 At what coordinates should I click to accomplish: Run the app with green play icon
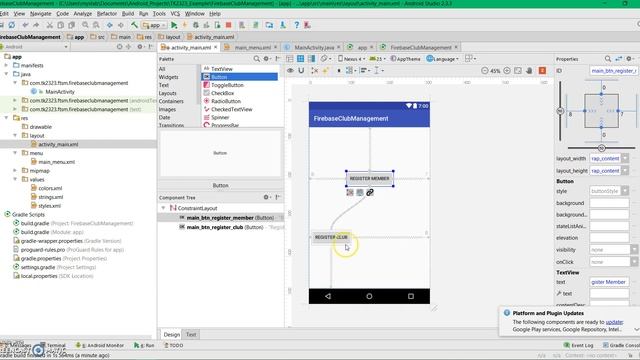tap(174, 25)
